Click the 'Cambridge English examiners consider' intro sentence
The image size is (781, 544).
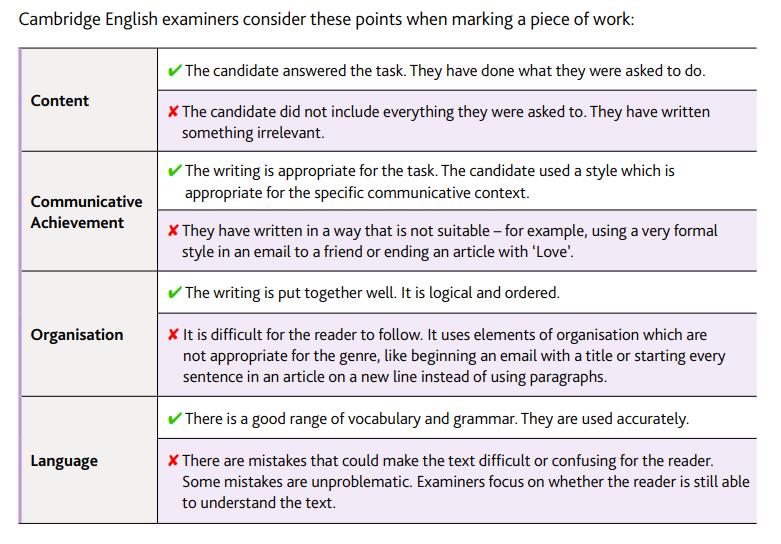326,20
